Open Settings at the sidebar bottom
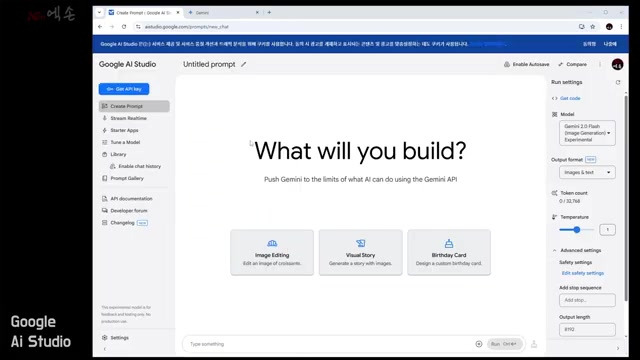The height and width of the screenshot is (360, 640). 119,338
